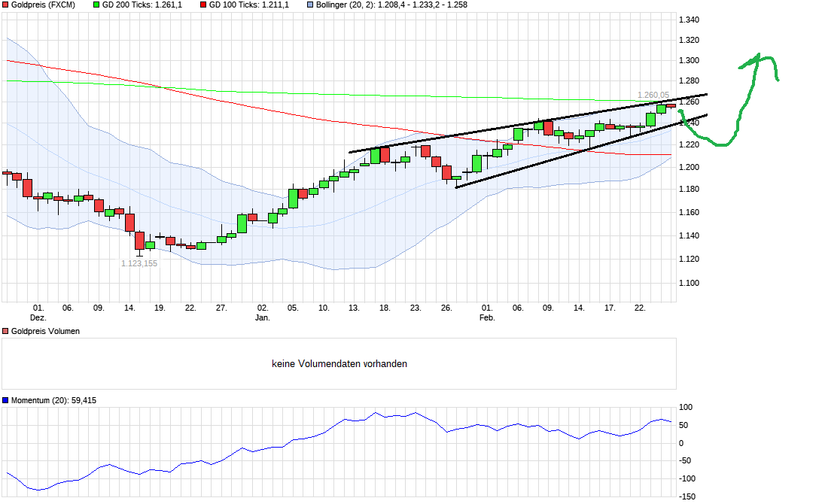
Task: Click the 1.100 price axis label
Action: click(689, 284)
